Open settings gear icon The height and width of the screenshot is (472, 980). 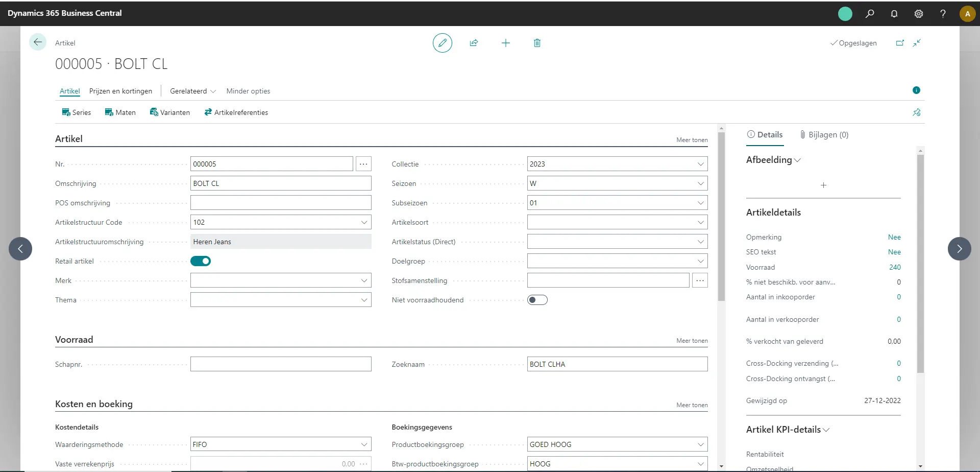point(919,14)
